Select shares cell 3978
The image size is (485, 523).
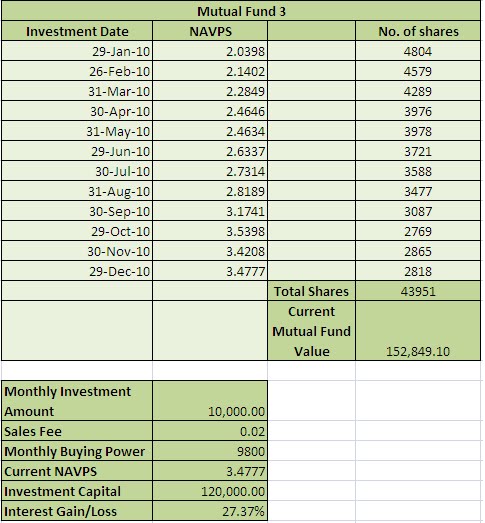point(418,131)
